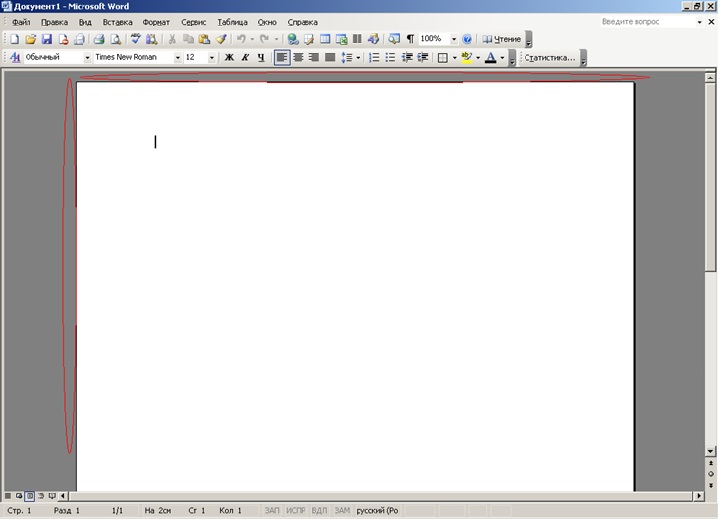This screenshot has width=720, height=519.
Task: Insert a table from the toolbar
Action: tap(325, 39)
